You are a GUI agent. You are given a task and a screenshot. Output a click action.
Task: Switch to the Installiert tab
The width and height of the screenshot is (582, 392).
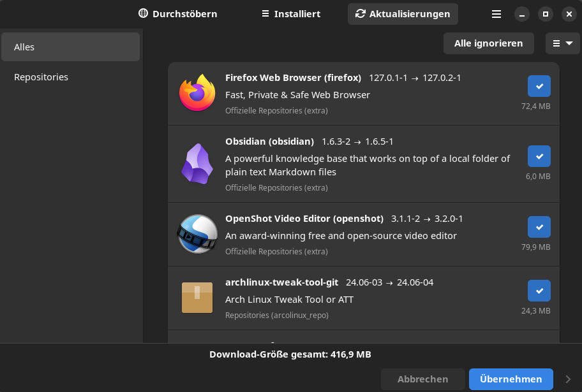pyautogui.click(x=290, y=13)
